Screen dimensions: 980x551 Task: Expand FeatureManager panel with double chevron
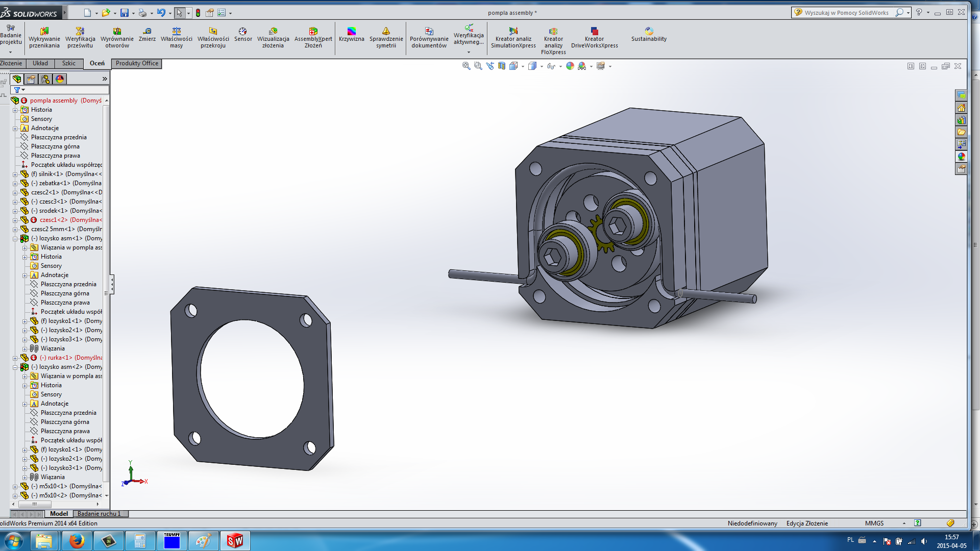[105, 79]
